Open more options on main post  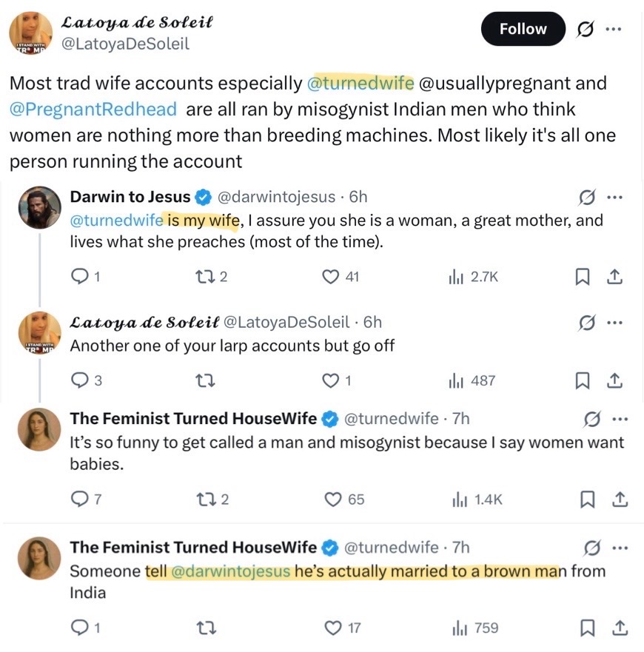point(614,29)
